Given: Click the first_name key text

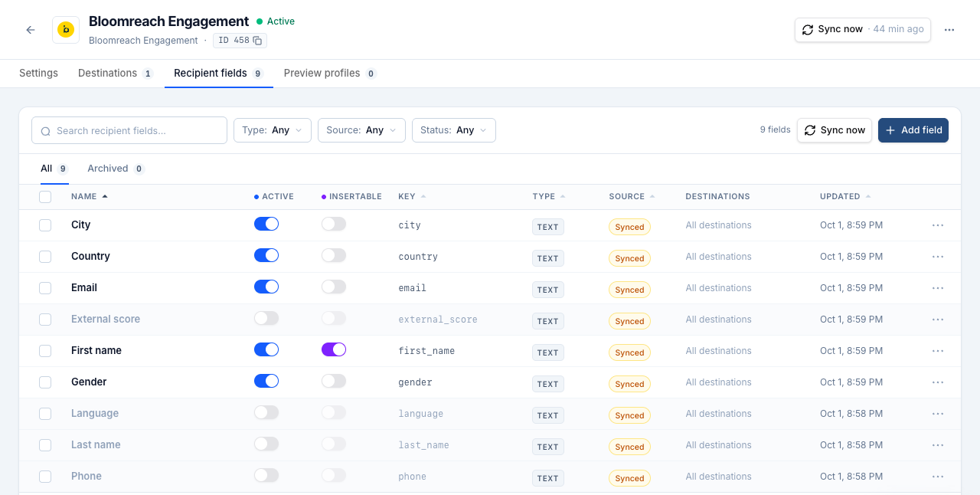Looking at the screenshot, I should tap(426, 351).
